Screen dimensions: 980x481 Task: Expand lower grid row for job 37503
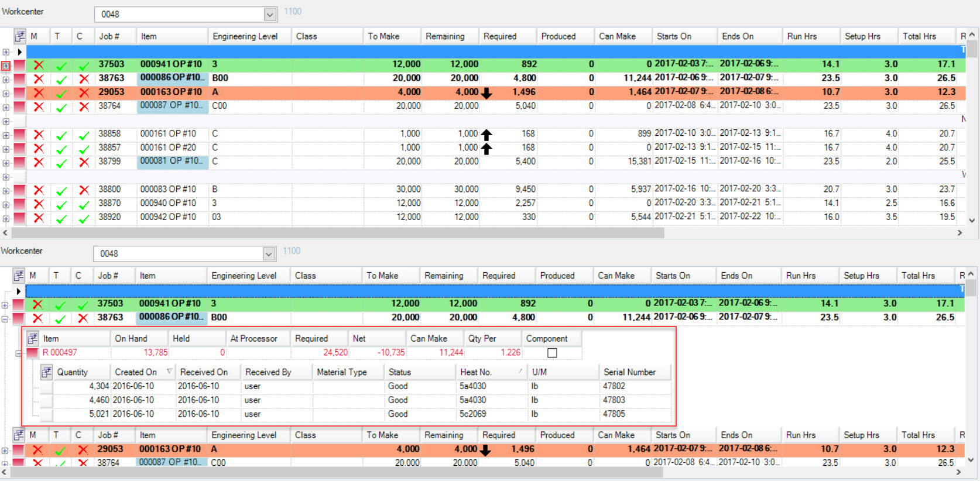pos(5,305)
